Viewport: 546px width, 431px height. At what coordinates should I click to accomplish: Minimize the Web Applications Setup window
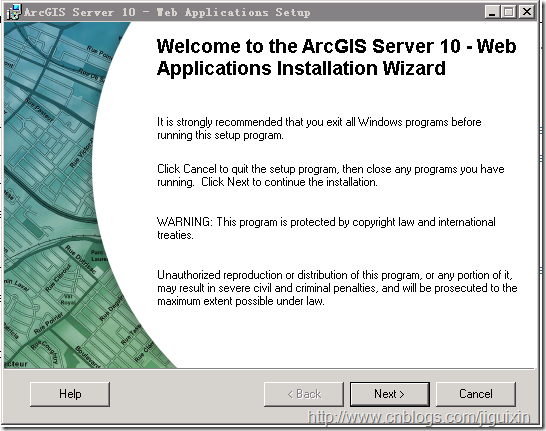click(x=492, y=12)
